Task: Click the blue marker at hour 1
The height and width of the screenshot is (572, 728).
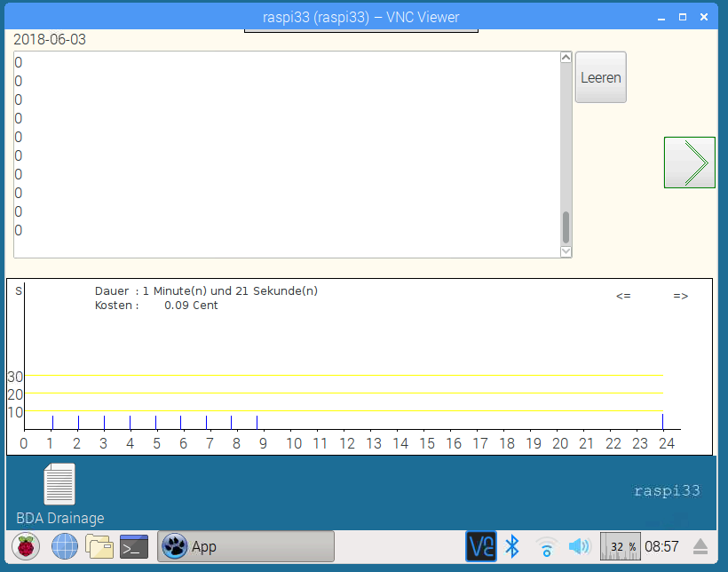Action: pos(52,423)
